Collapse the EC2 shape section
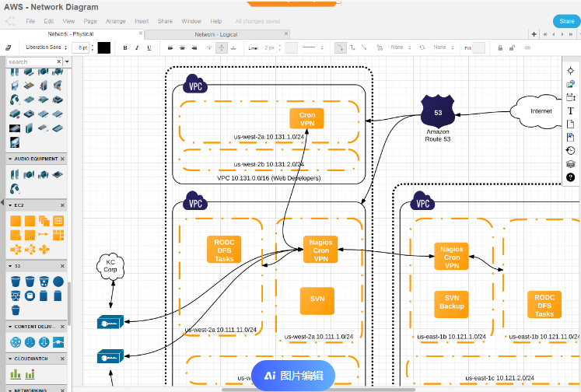The image size is (581, 392). pos(10,205)
